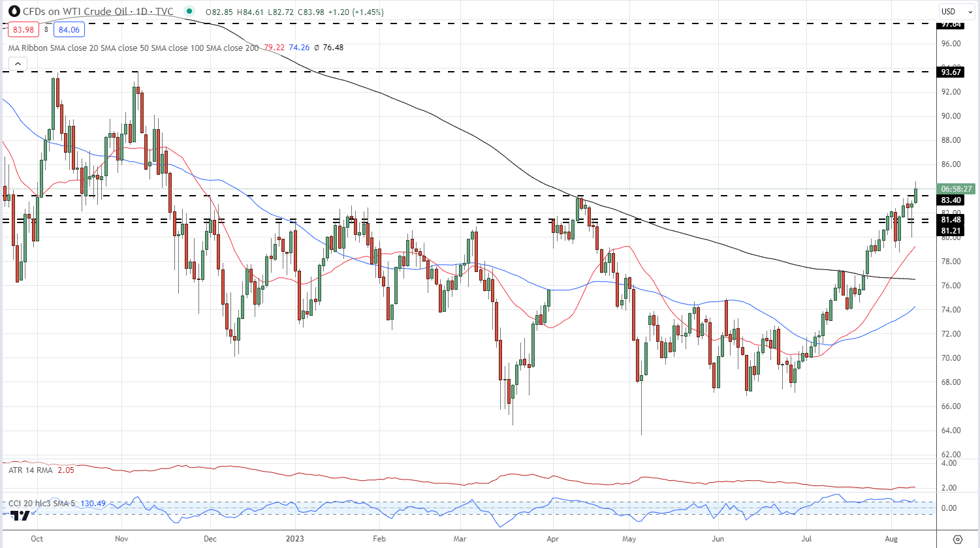This screenshot has width=980, height=548.
Task: Click the May label on time axis
Action: (629, 539)
